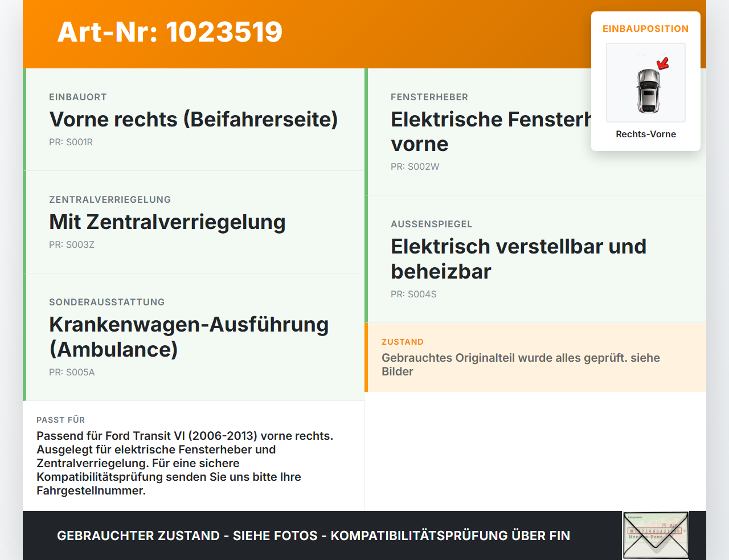729x560 pixels.
Task: Click the PR: S001R code
Action: (71, 142)
